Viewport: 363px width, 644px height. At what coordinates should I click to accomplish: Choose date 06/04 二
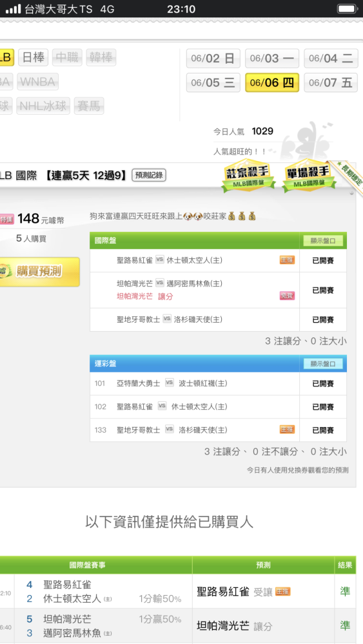(x=331, y=59)
